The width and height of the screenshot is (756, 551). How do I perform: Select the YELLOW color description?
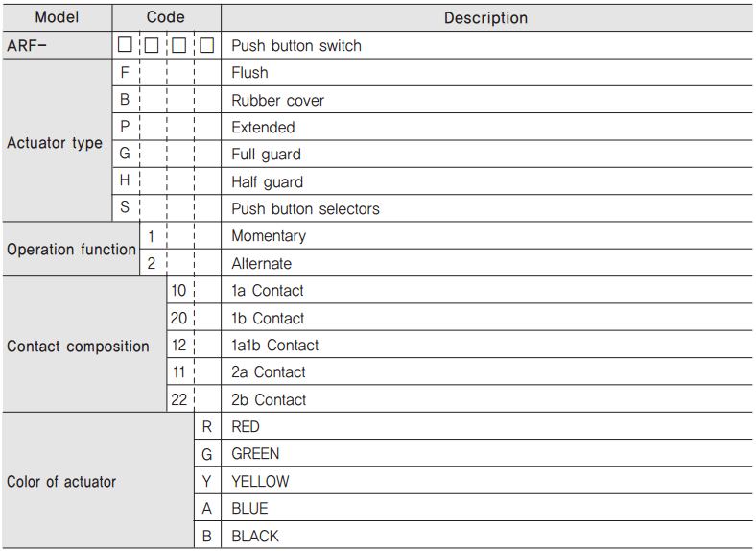pyautogui.click(x=260, y=481)
